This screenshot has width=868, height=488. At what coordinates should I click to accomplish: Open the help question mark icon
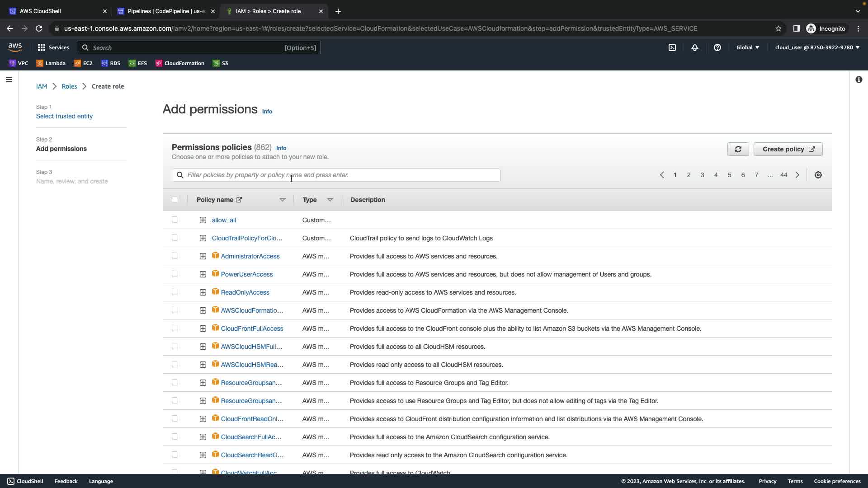[717, 47]
